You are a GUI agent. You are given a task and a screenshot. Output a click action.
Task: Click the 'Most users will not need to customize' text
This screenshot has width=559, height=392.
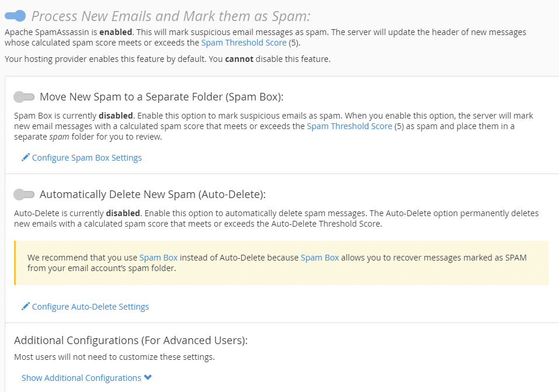click(x=114, y=357)
